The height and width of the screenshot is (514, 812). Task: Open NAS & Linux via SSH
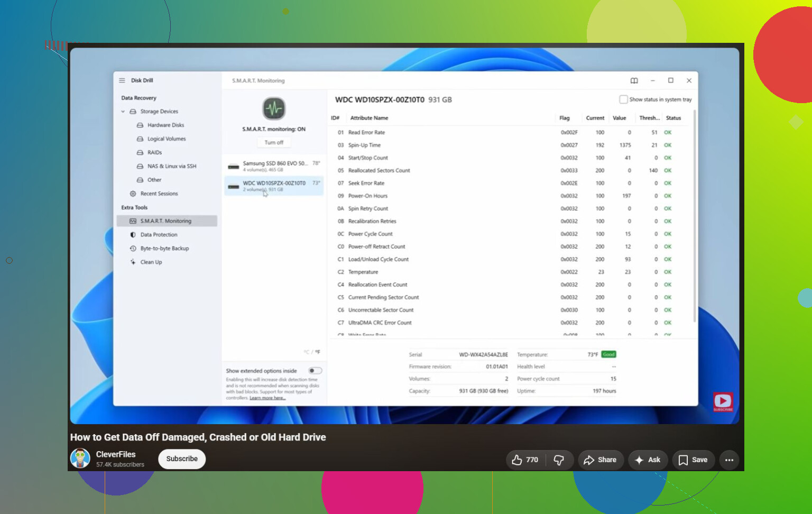172,167
